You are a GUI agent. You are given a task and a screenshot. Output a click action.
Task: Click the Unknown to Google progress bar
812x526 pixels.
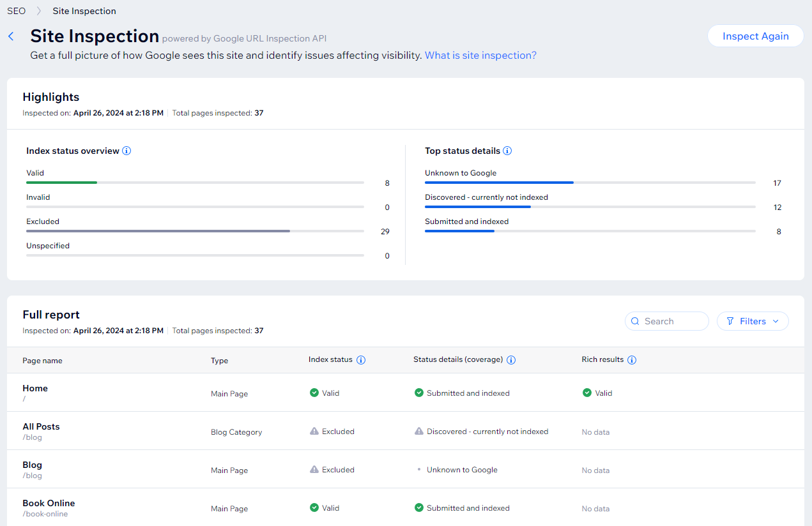(x=590, y=183)
